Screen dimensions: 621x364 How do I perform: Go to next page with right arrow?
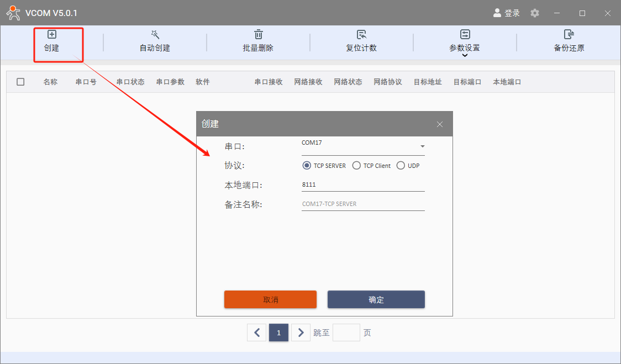(x=301, y=333)
